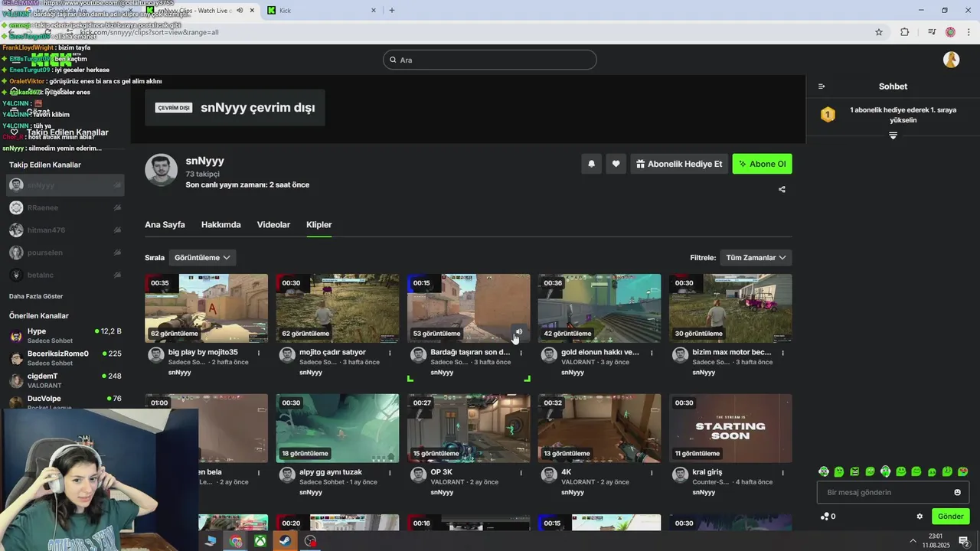The width and height of the screenshot is (980, 551).
Task: Open Chrome from the taskbar
Action: pyautogui.click(x=236, y=541)
